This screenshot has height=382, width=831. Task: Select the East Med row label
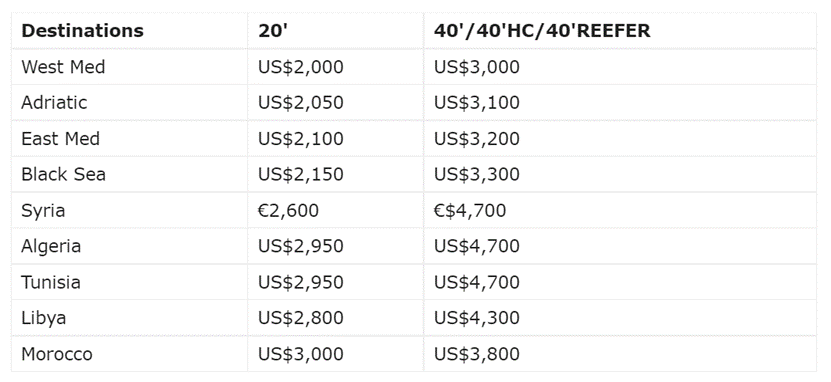pos(129,138)
